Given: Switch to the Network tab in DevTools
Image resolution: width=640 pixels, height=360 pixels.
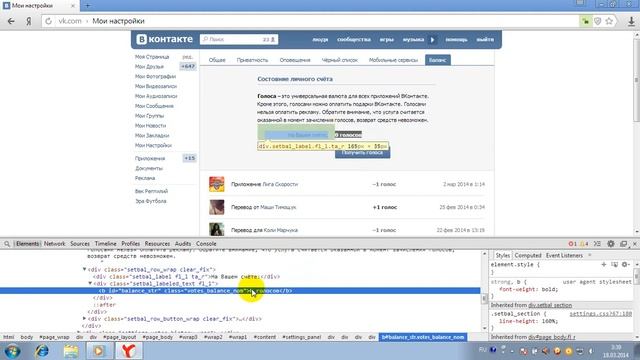Looking at the screenshot, I should [54, 244].
